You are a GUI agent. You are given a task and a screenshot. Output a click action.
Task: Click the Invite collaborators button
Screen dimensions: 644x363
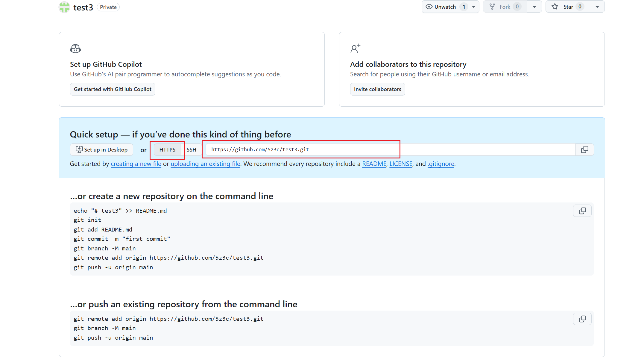point(377,89)
